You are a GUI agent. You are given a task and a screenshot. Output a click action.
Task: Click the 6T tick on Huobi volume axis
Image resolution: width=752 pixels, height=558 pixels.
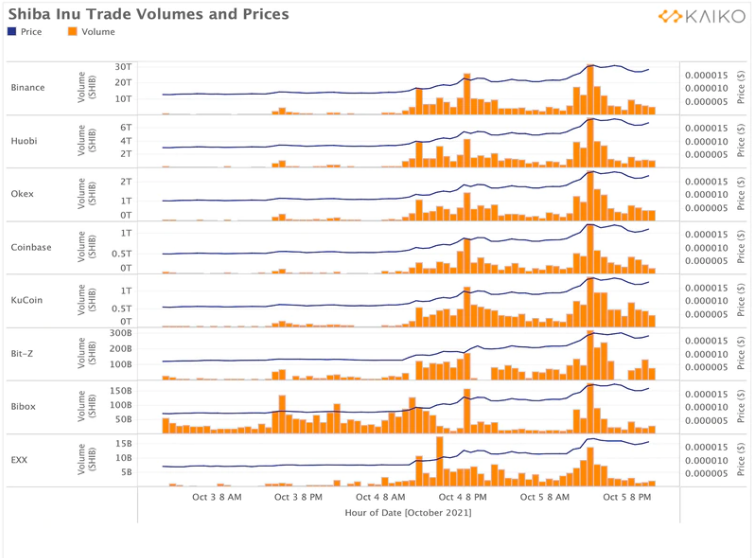tap(126, 127)
